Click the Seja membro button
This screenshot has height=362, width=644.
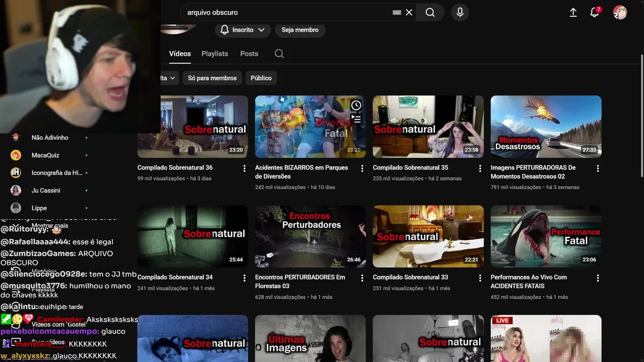pyautogui.click(x=300, y=30)
